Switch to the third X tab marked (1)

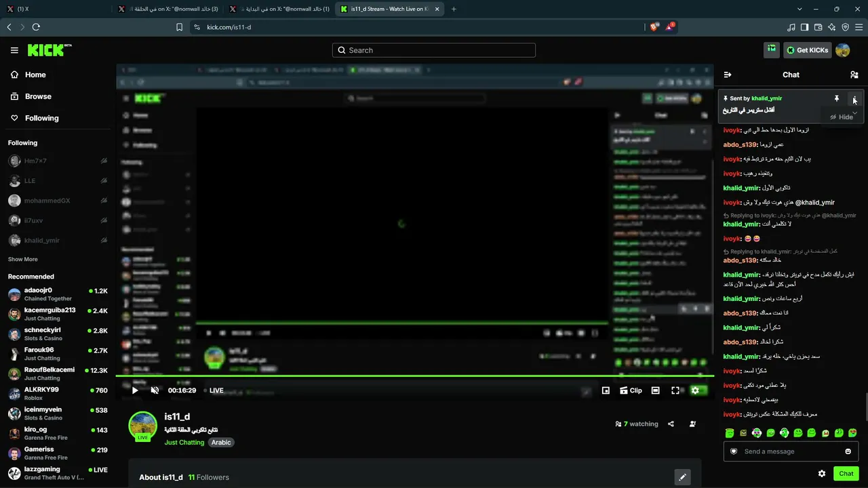(279, 9)
